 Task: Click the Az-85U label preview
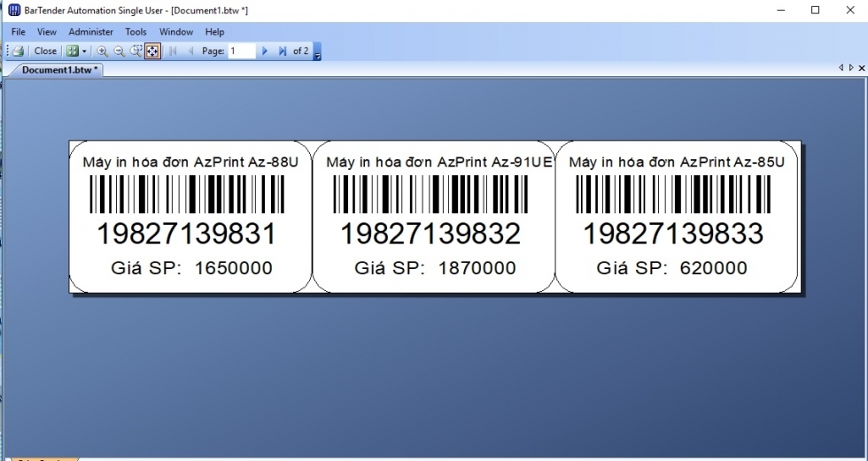tap(677, 217)
